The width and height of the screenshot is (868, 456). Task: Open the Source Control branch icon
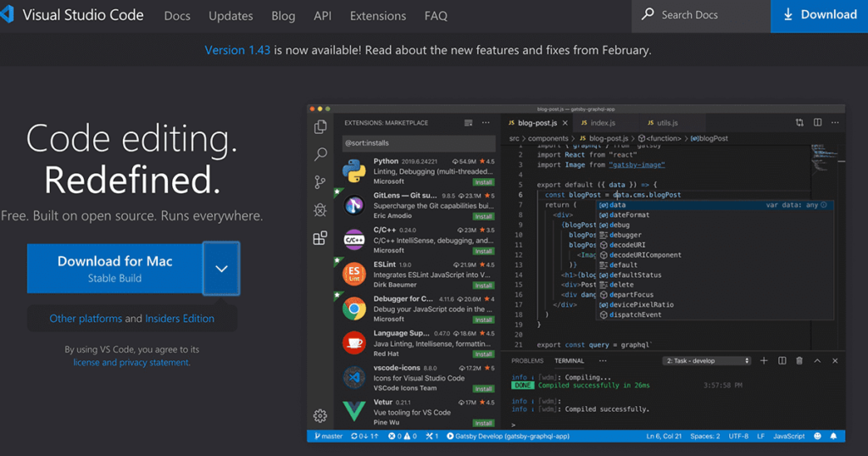320,182
